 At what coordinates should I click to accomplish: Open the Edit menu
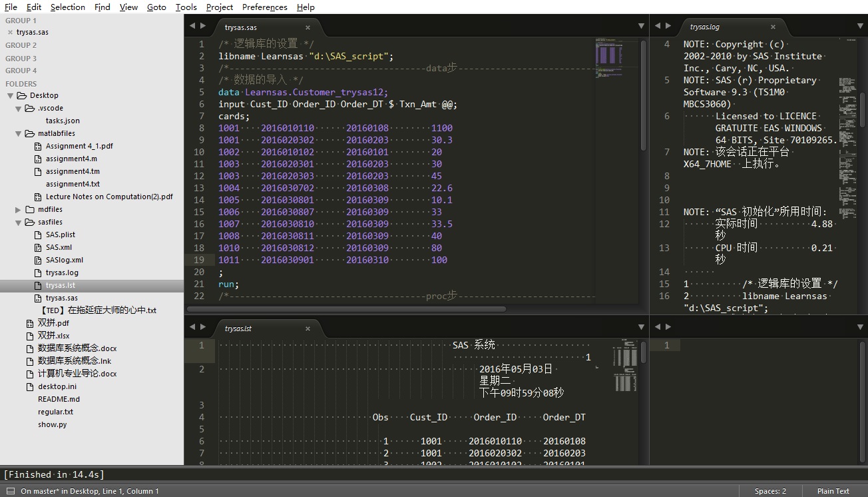[34, 7]
